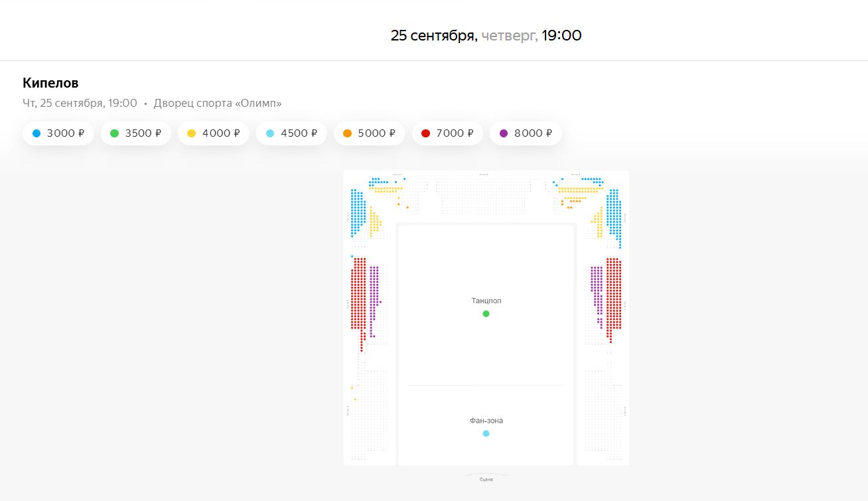Select the green Танцпол ticket dot

coord(486,314)
